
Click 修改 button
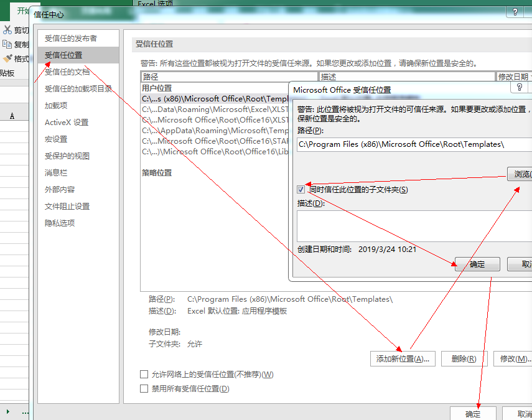pyautogui.click(x=513, y=358)
